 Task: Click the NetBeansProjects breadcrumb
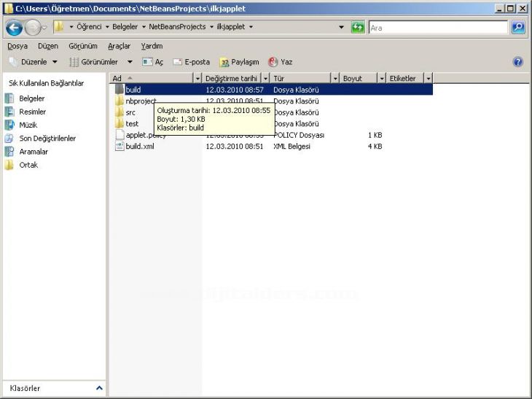pos(177,27)
